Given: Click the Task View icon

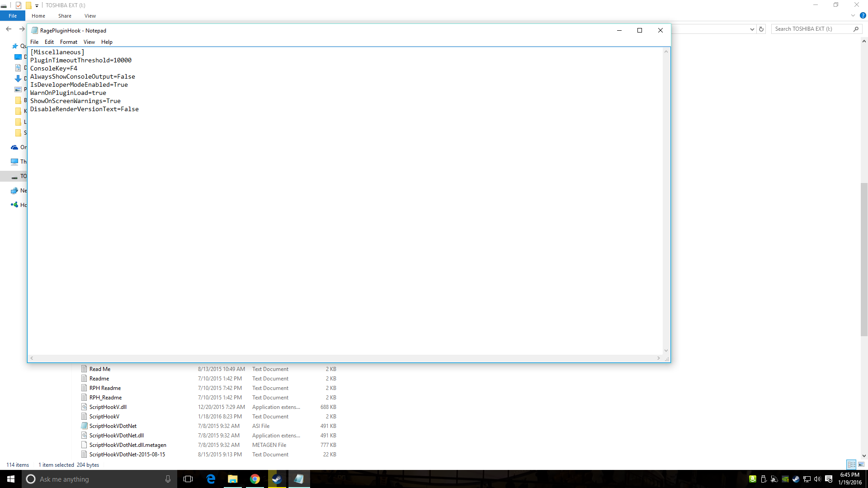Looking at the screenshot, I should [x=188, y=479].
